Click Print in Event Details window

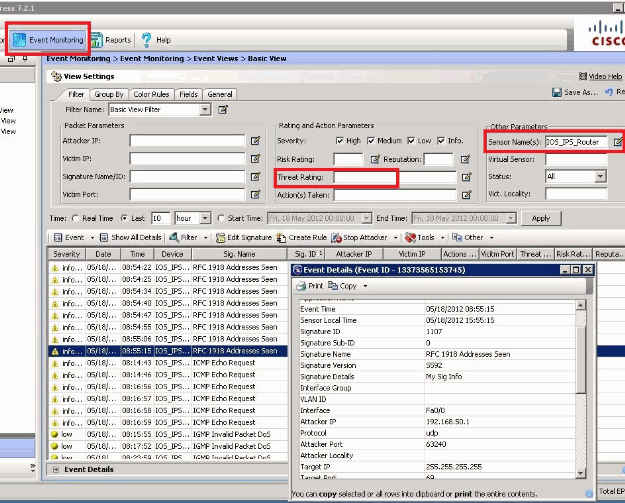(310, 286)
